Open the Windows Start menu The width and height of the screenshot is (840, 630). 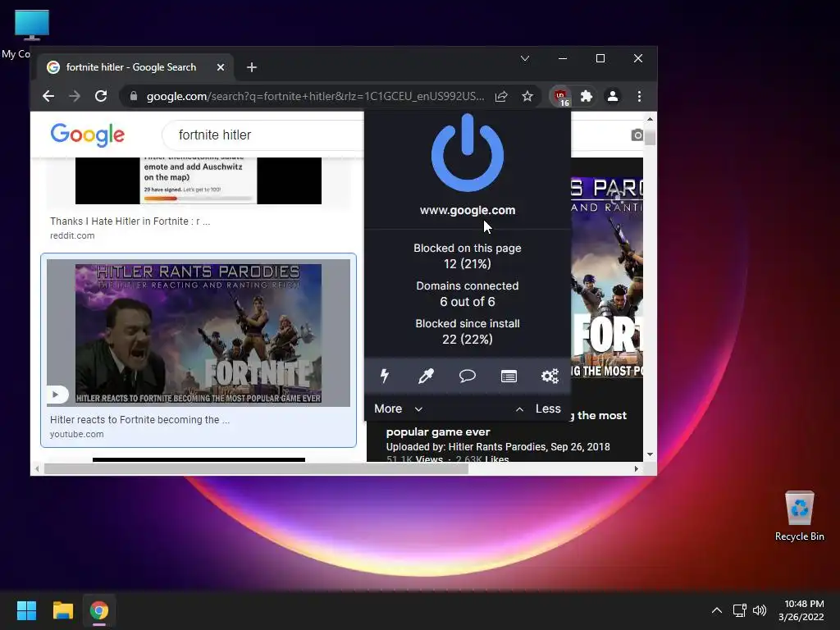[26, 610]
